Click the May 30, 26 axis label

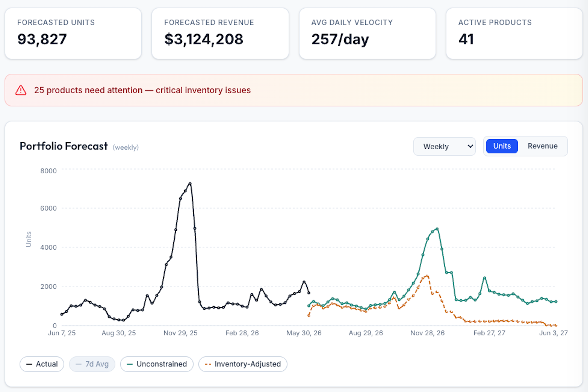coord(304,333)
